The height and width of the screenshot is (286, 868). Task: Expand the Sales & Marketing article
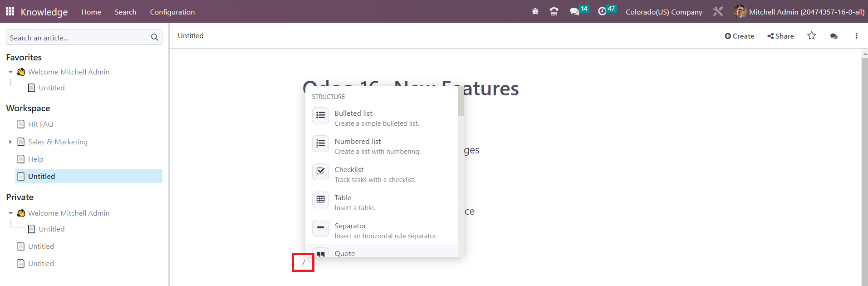[10, 142]
